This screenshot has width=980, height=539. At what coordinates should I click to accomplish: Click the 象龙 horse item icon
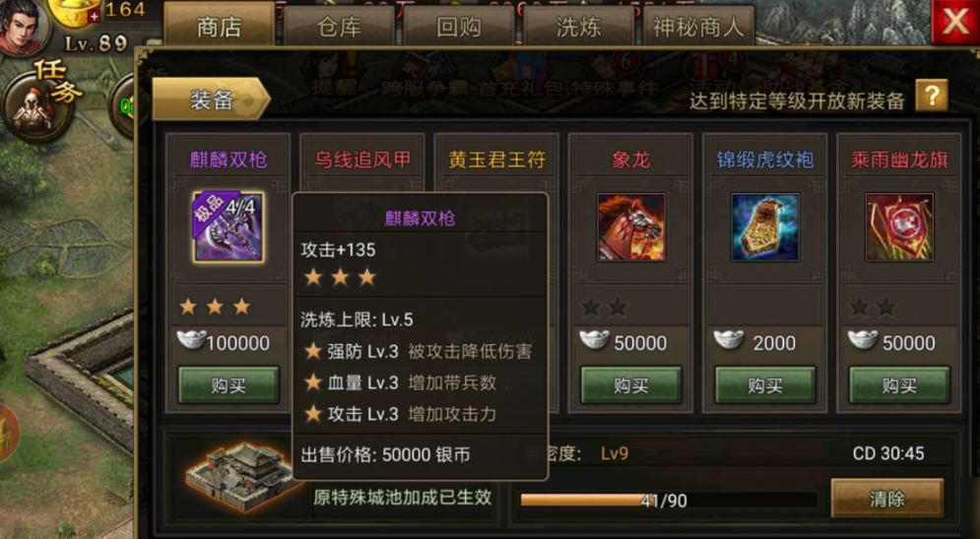pyautogui.click(x=630, y=227)
